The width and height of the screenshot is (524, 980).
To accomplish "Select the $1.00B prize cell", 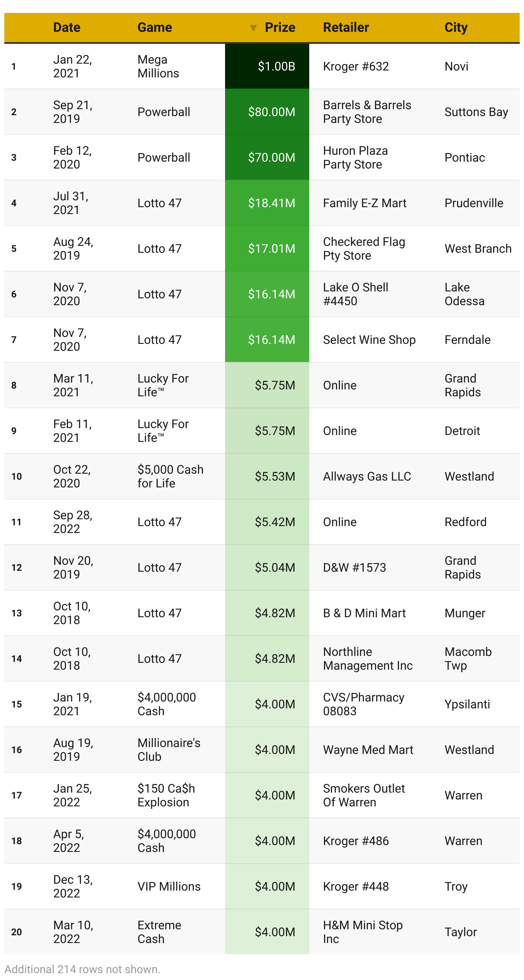I will click(x=267, y=67).
